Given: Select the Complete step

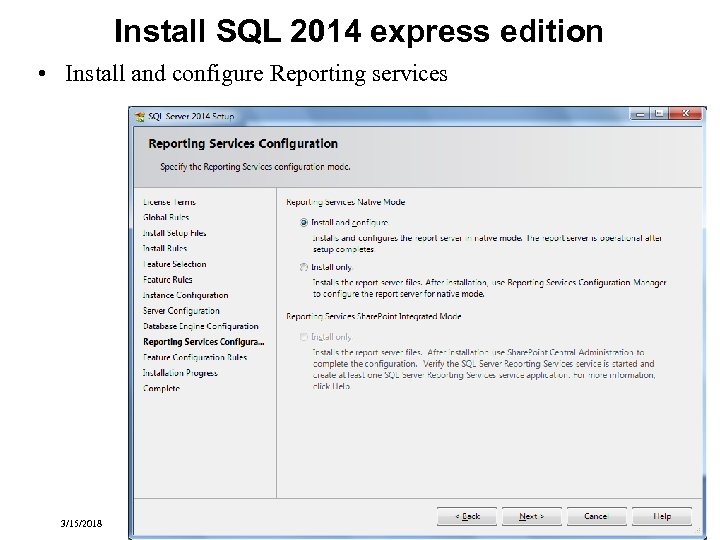Looking at the screenshot, I should [161, 388].
